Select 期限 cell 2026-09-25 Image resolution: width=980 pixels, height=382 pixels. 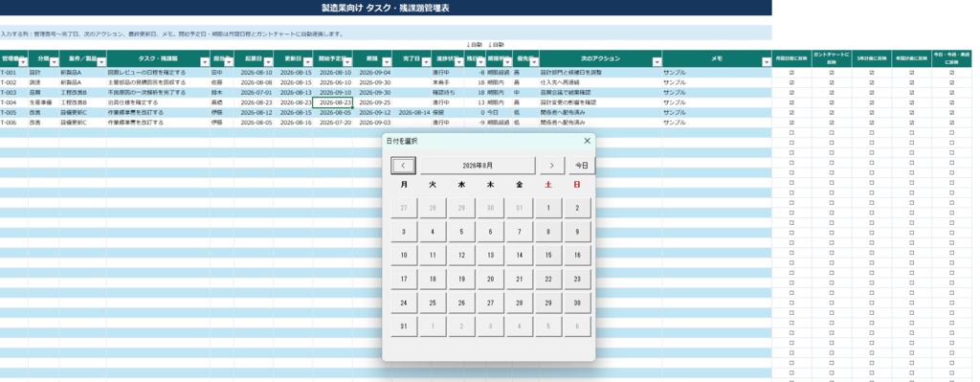372,102
